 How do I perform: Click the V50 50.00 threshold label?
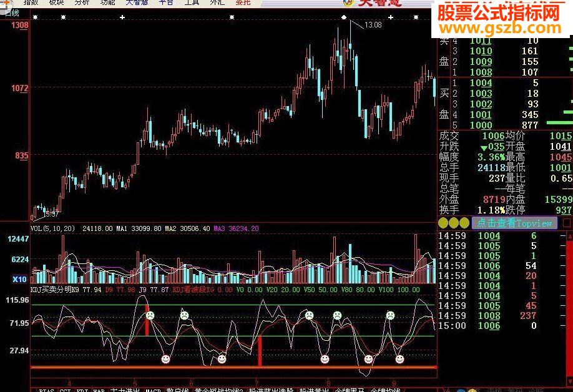[x=320, y=290]
